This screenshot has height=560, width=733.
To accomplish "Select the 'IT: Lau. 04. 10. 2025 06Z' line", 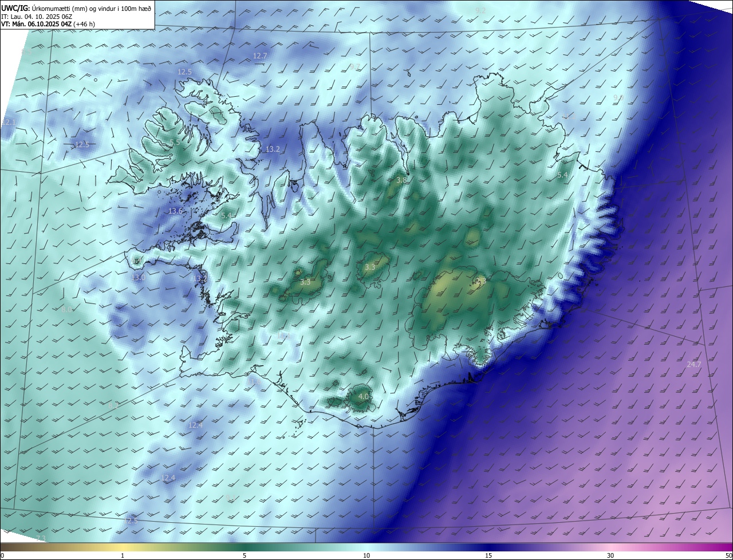I will (37, 16).
